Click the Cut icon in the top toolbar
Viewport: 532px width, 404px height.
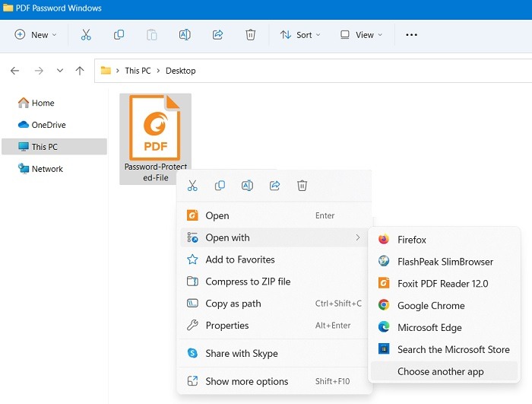pyautogui.click(x=86, y=35)
